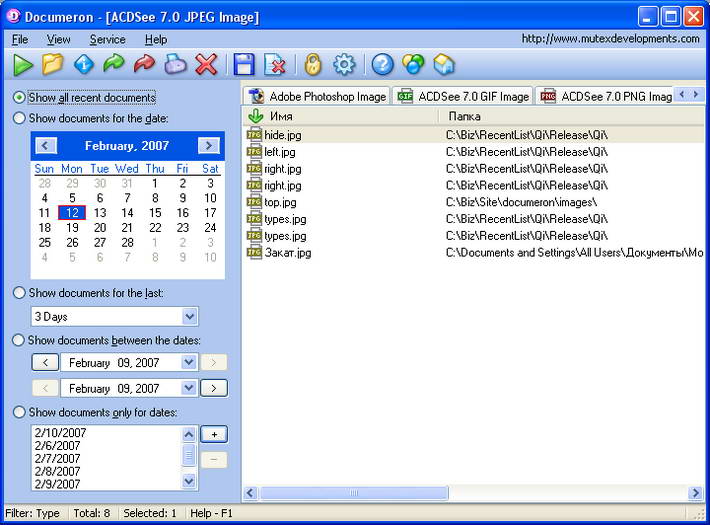Switch to the ACDSee 7.0 GIF Image tab

pyautogui.click(x=463, y=96)
